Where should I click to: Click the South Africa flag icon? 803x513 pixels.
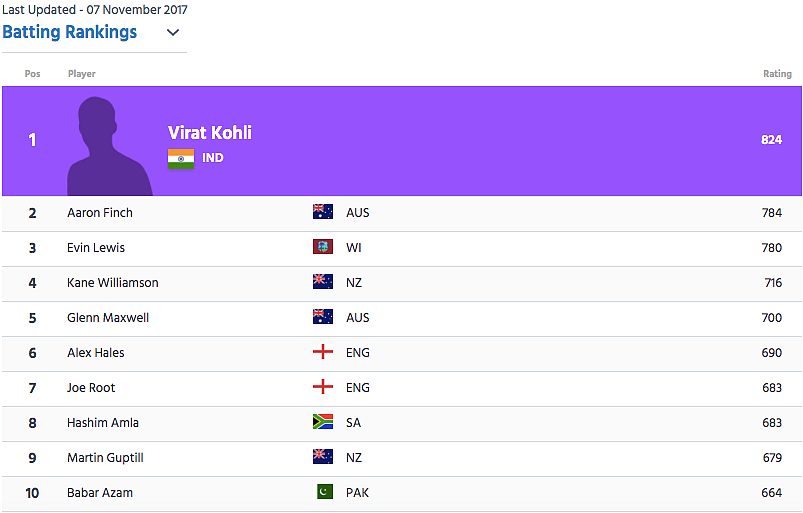323,422
